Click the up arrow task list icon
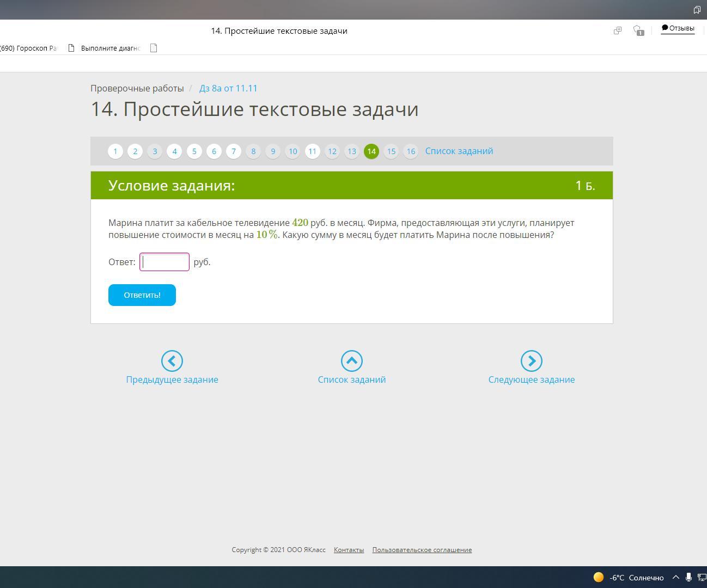This screenshot has width=707, height=588. tap(352, 361)
